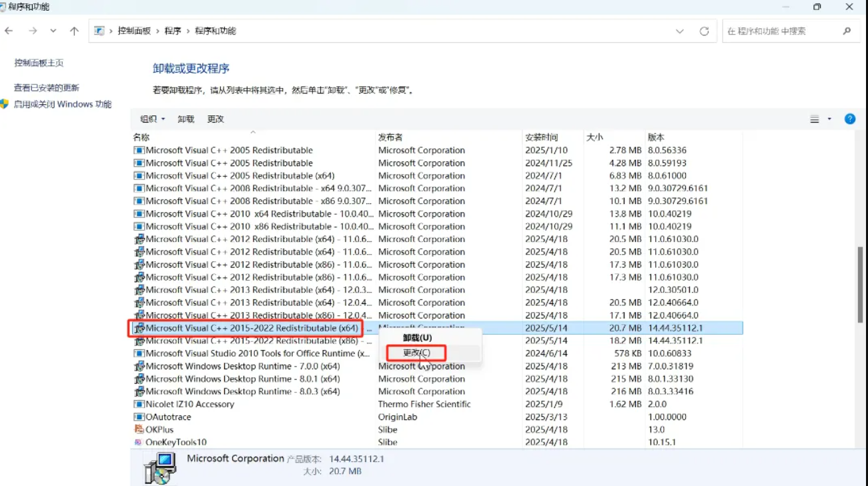Click the OAutotrace program icon
The height and width of the screenshot is (486, 868).
(x=139, y=417)
